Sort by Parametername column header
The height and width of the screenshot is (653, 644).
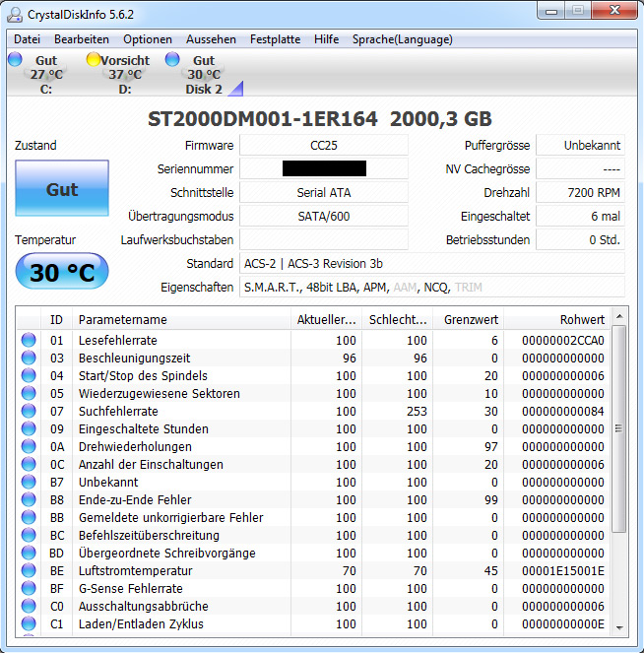point(181,319)
